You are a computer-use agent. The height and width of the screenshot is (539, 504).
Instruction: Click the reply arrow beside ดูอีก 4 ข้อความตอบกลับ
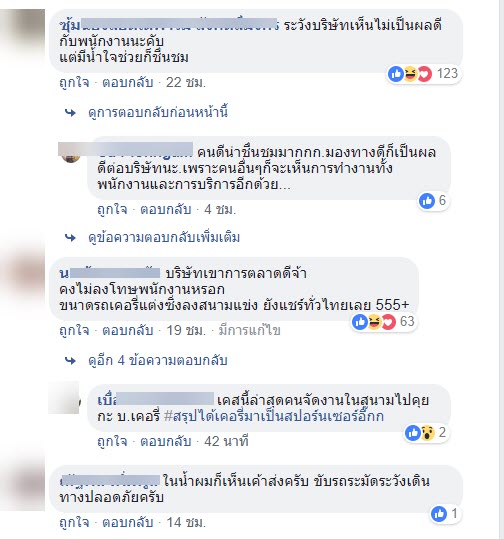(x=70, y=361)
